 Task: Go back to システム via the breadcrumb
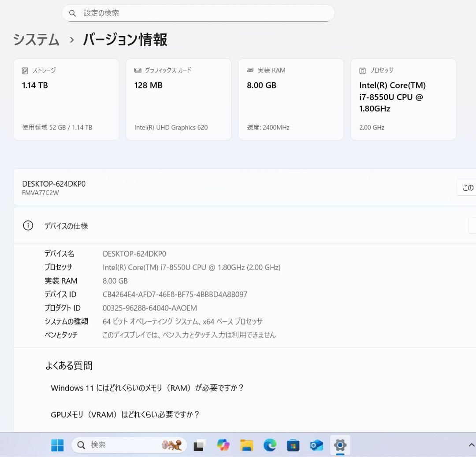pyautogui.click(x=36, y=40)
